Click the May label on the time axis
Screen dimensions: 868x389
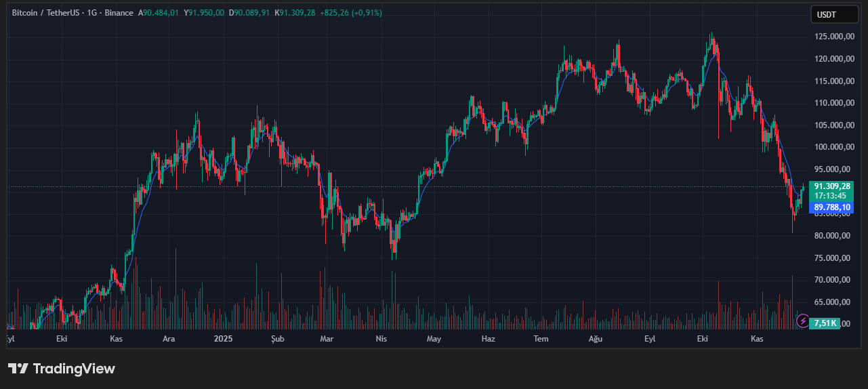(434, 338)
